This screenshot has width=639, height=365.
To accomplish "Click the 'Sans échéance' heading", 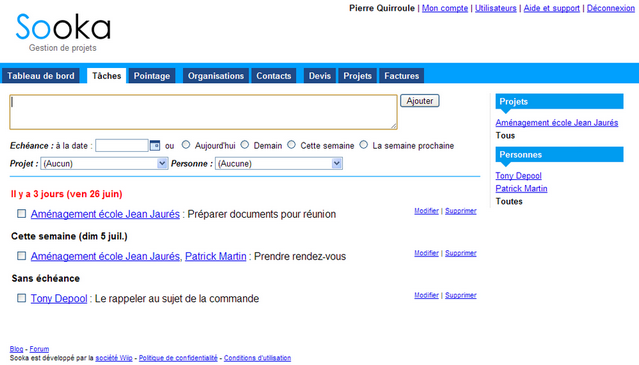I will tap(46, 279).
